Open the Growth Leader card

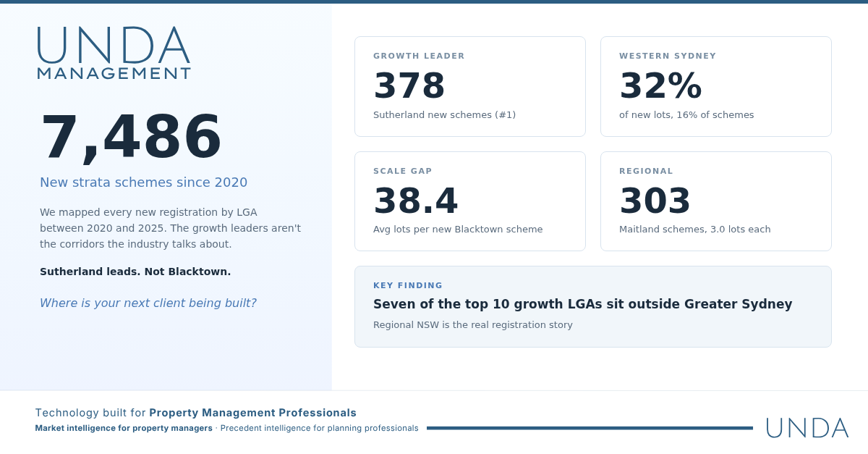coord(470,86)
